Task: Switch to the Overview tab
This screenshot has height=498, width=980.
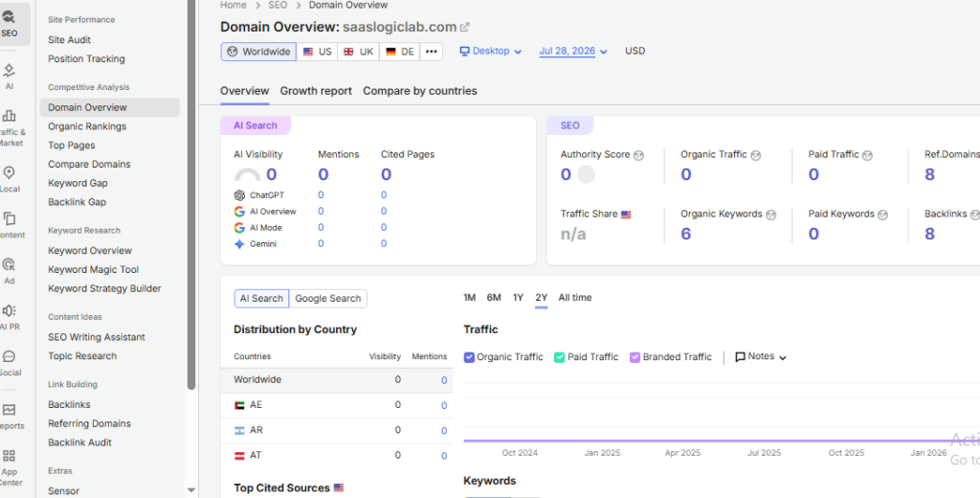Action: 244,91
